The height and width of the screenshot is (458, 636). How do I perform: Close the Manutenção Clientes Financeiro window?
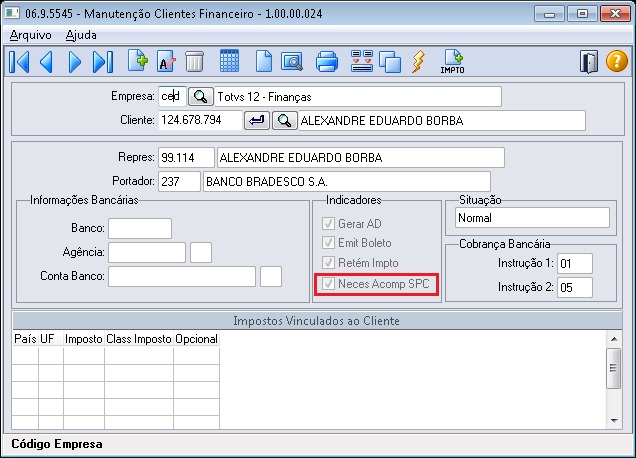(x=615, y=14)
